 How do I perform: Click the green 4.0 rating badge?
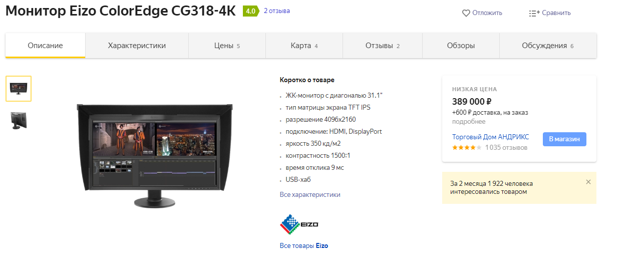(x=250, y=11)
